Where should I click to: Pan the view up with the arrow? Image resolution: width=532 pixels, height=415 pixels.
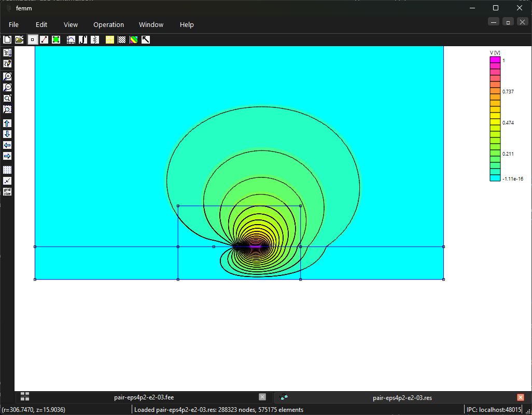click(x=7, y=123)
